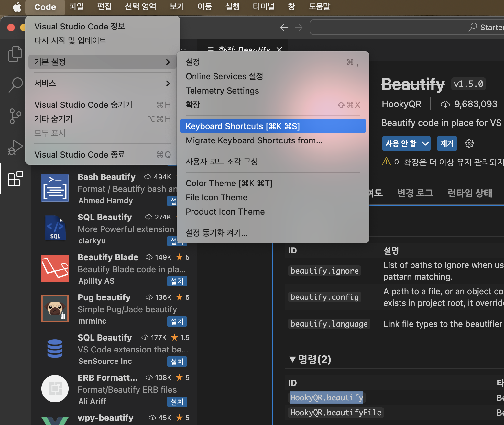Install Pug beautify with 설치 button

tap(177, 321)
